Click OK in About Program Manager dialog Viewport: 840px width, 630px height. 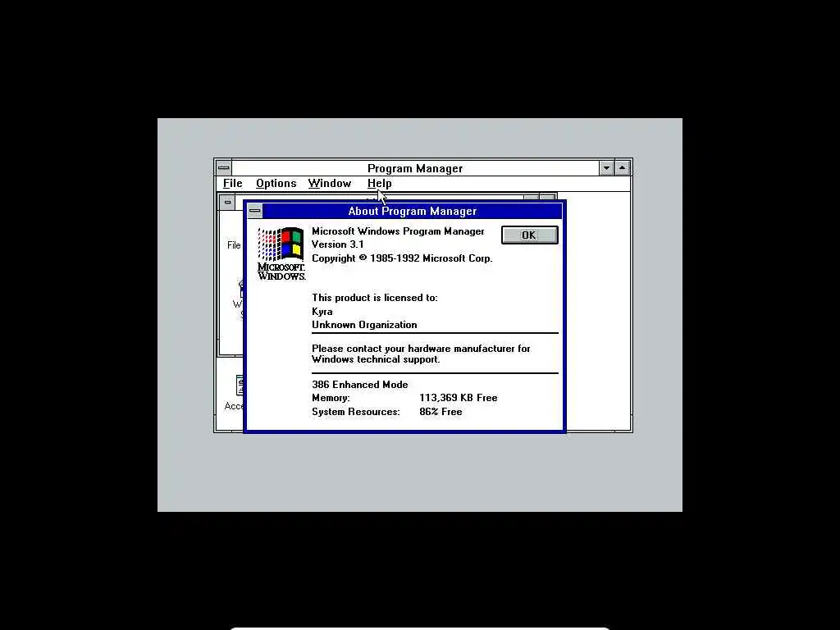529,235
